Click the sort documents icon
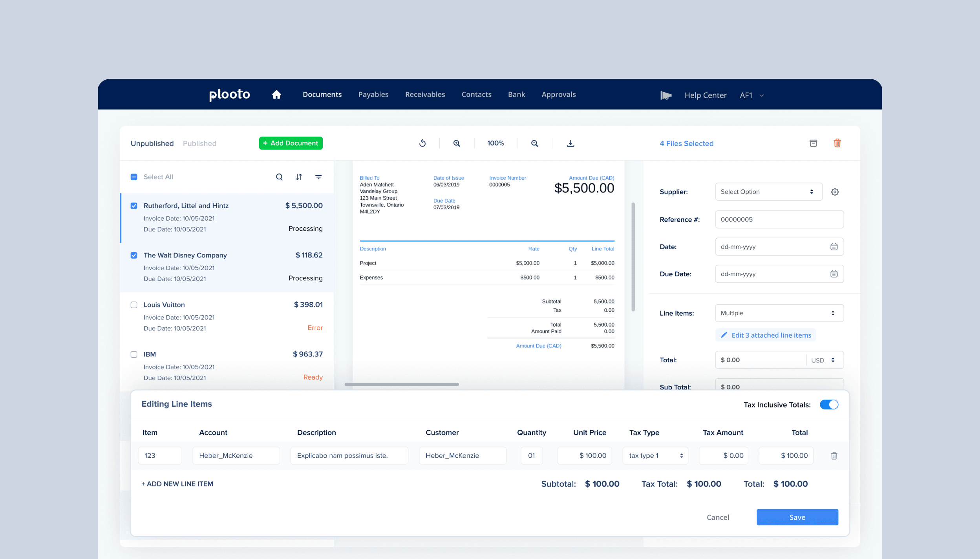The image size is (980, 559). (299, 177)
